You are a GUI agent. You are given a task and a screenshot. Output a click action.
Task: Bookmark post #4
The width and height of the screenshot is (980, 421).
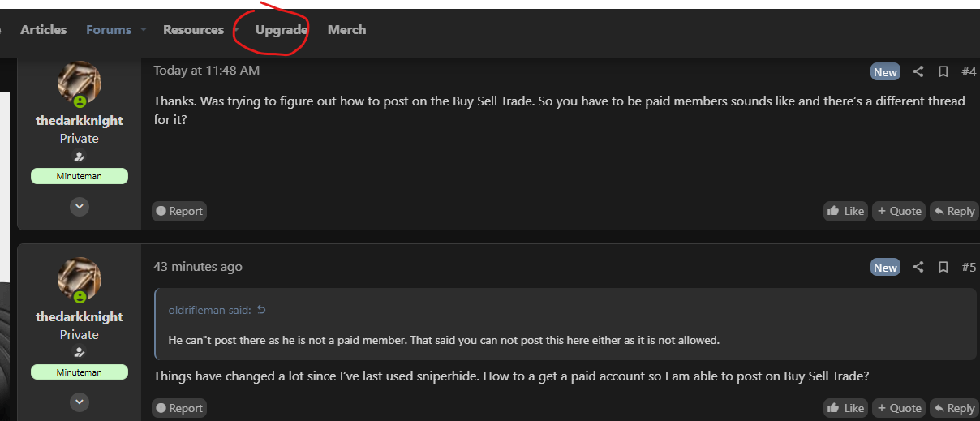(943, 71)
